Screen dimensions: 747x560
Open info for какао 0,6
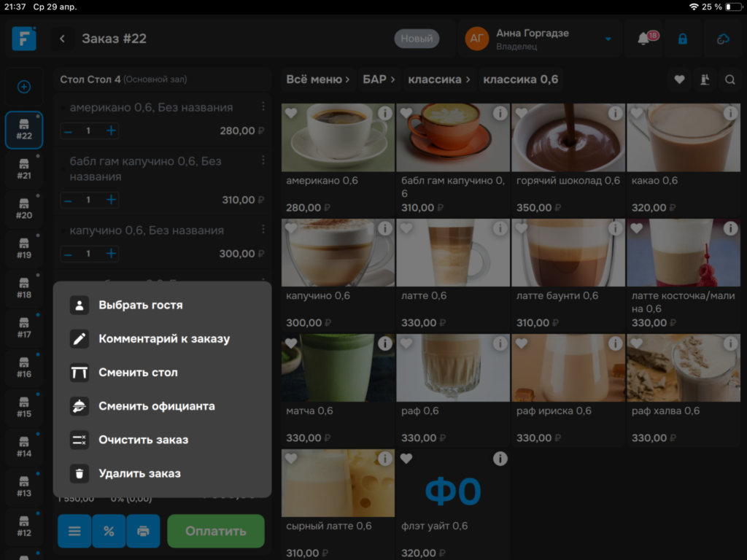pyautogui.click(x=730, y=113)
